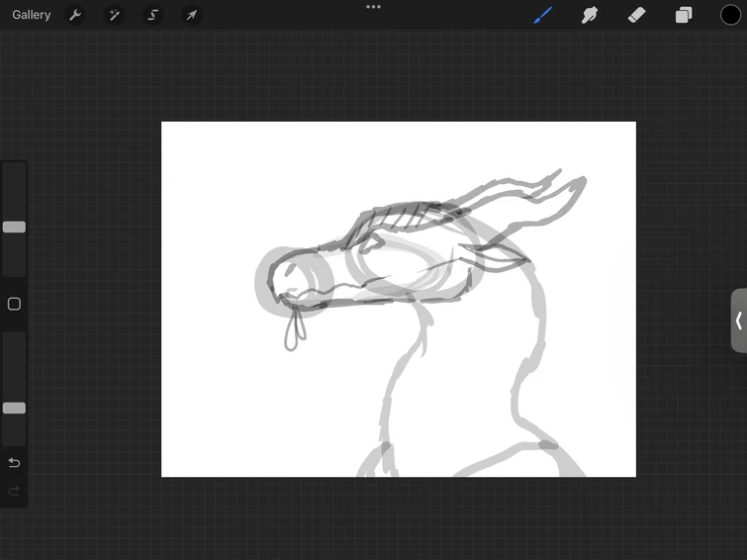Redo the last undone action
Viewport: 747px width, 560px height.
[x=14, y=491]
